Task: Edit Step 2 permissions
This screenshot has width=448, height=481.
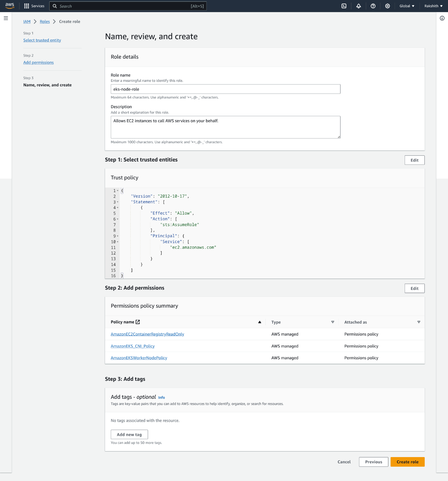Action: pyautogui.click(x=414, y=289)
